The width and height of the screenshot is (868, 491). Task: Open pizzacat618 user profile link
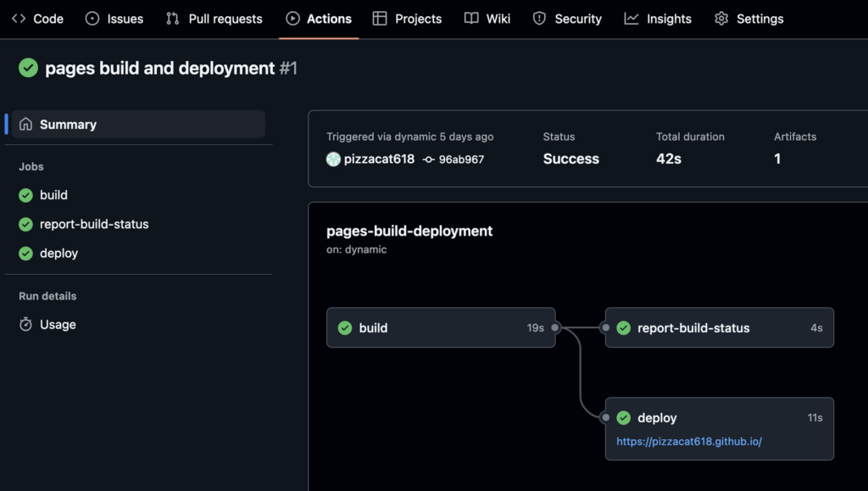pos(379,159)
